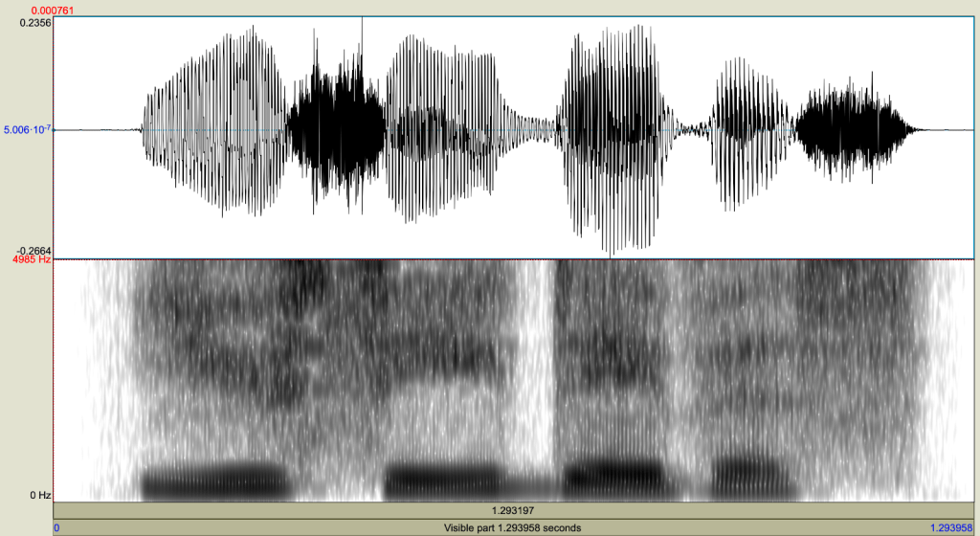980x536 pixels.
Task: Click the third dark low-frequency band in spectrogram
Action: (x=612, y=476)
